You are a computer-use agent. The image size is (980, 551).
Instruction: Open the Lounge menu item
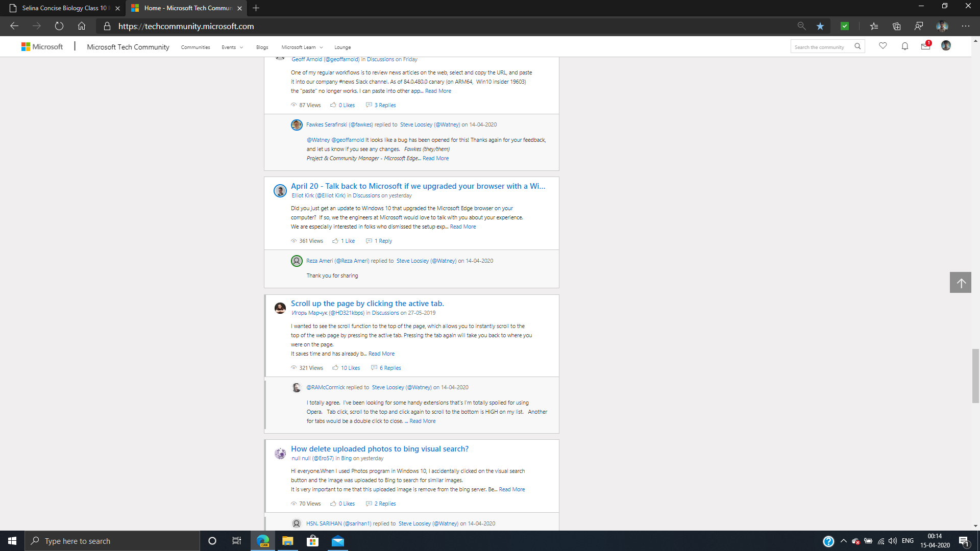coord(342,47)
